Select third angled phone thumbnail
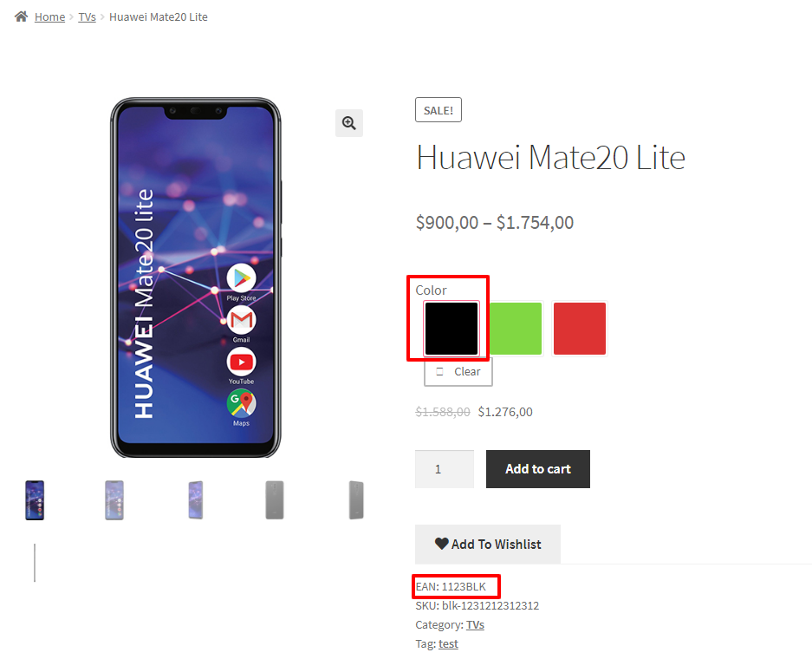Viewport: 812px width, 659px height. pos(196,500)
